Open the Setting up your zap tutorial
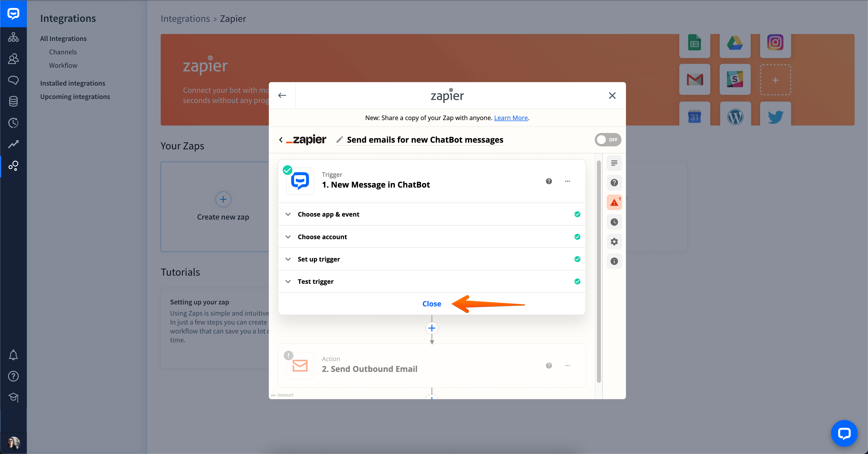868x454 pixels. (x=215, y=328)
